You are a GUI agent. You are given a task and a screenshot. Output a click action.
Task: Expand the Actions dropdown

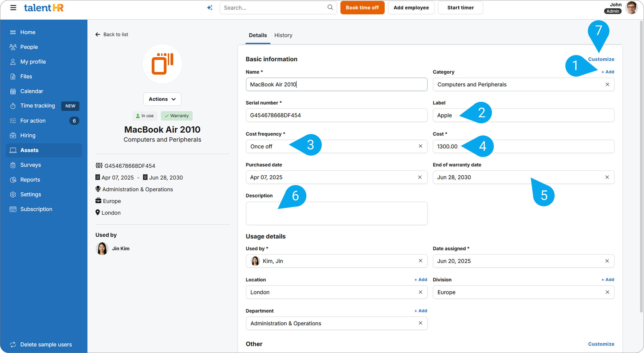click(162, 99)
